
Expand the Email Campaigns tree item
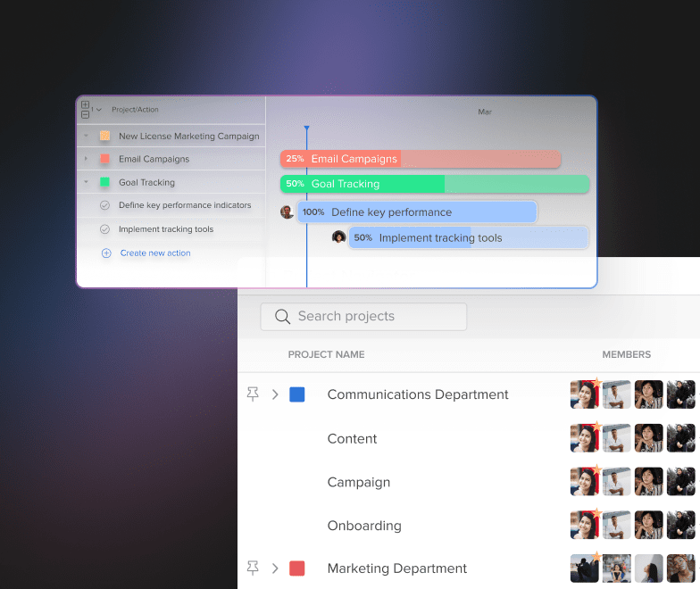87,159
